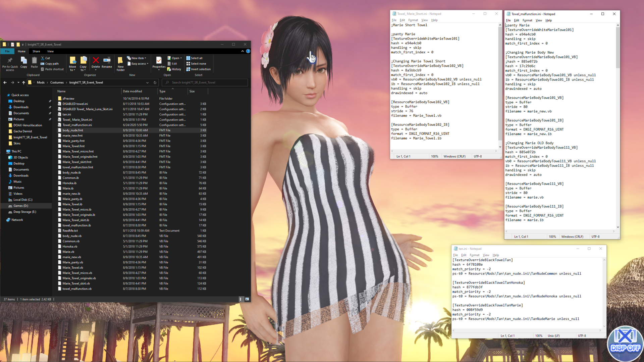The width and height of the screenshot is (644, 362).
Task: Open Explorer help question mark icon
Action: 248,51
